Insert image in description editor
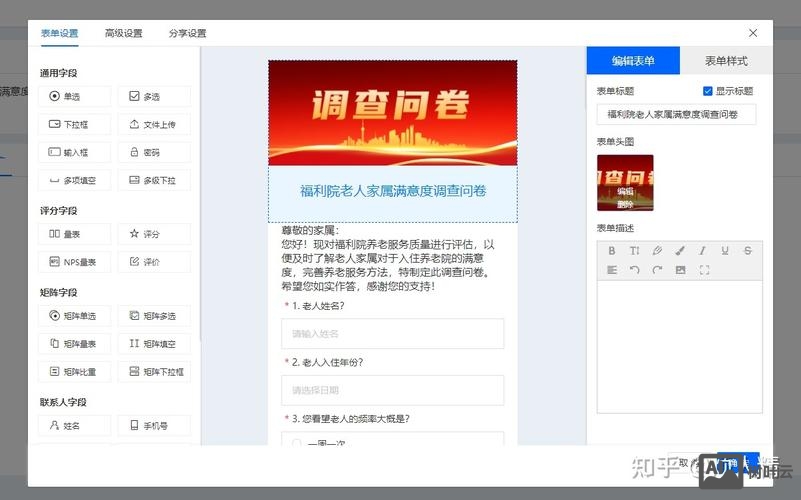The height and width of the screenshot is (500, 801). click(680, 270)
